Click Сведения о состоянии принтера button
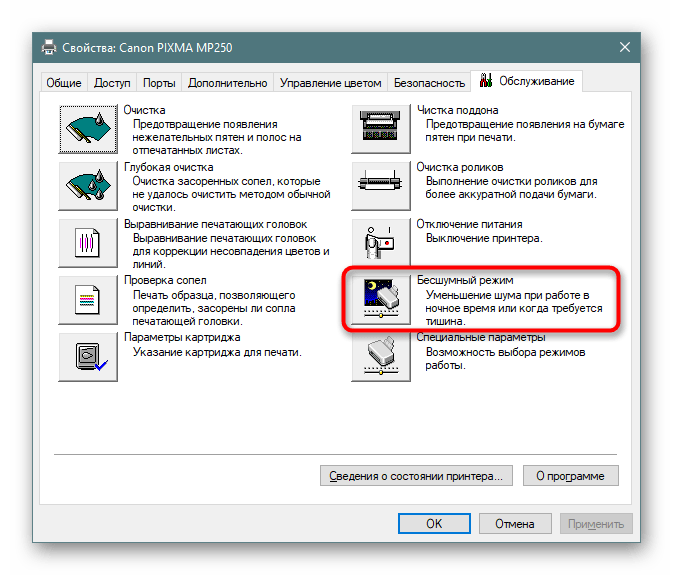This screenshot has height=575, width=673. (x=416, y=475)
